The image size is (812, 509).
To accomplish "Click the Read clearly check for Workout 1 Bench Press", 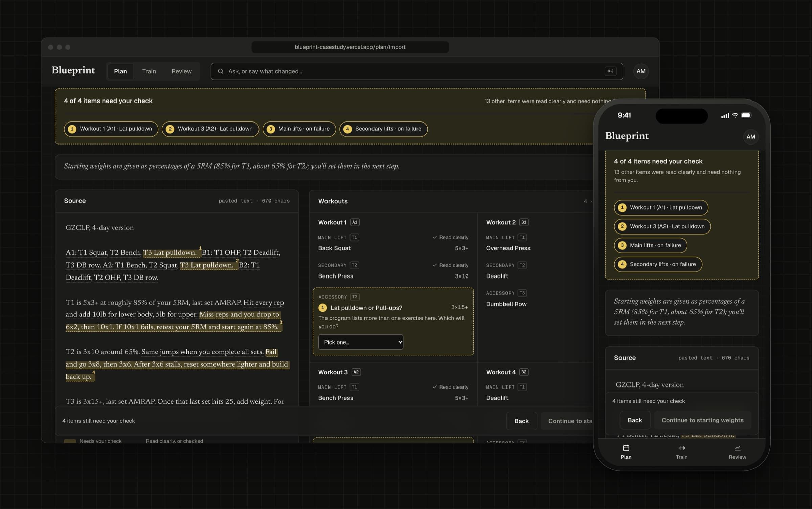I will tap(451, 265).
